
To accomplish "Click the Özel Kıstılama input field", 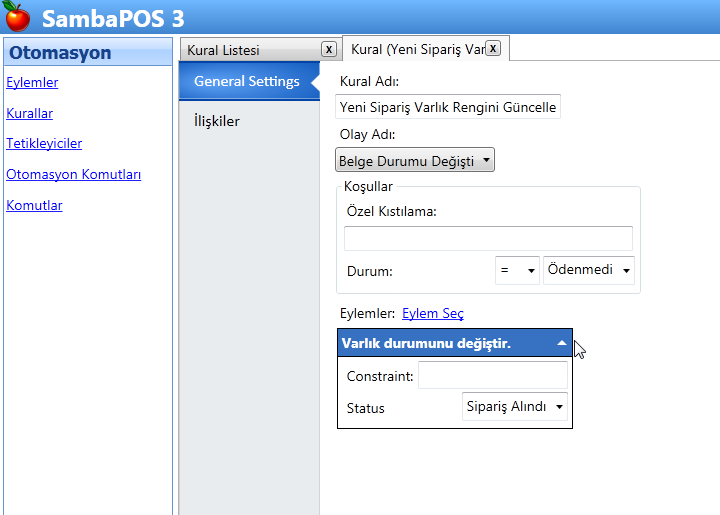I will tap(488, 238).
